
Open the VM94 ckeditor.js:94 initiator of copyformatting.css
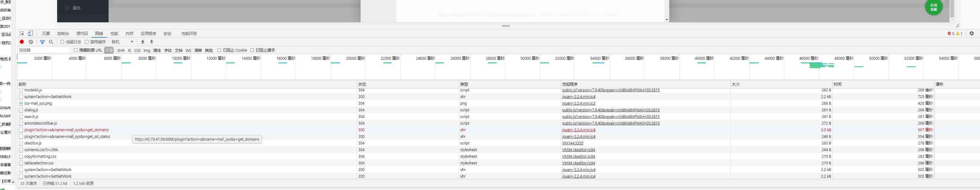coord(579,157)
